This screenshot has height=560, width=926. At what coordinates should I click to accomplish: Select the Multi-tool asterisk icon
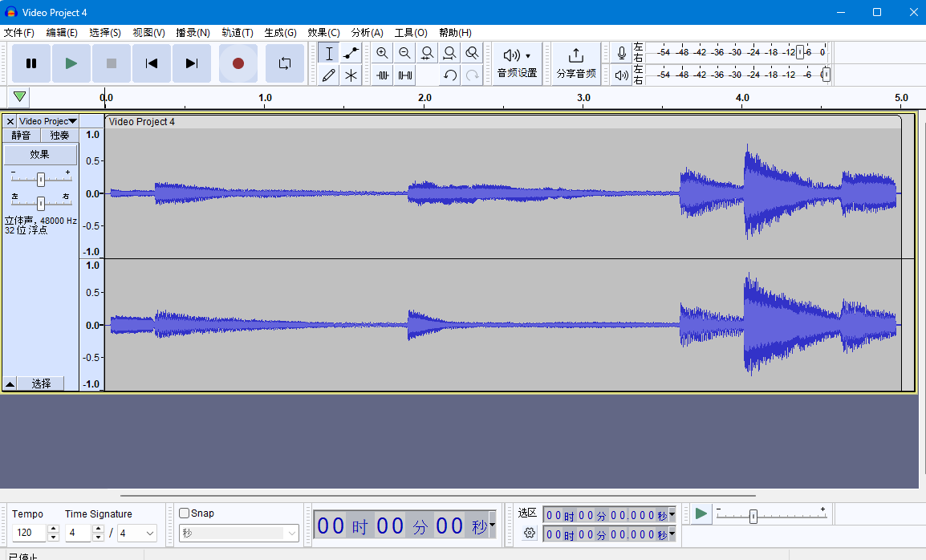[x=351, y=75]
